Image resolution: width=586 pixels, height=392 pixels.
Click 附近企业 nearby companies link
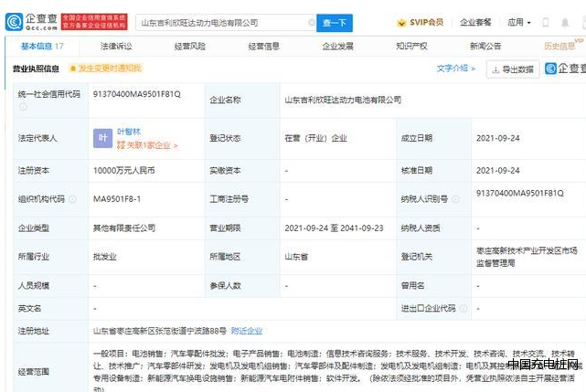pyautogui.click(x=247, y=331)
